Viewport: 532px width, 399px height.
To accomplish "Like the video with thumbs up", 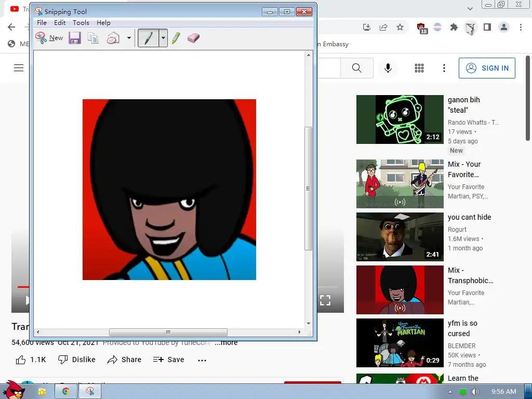I will pyautogui.click(x=31, y=360).
